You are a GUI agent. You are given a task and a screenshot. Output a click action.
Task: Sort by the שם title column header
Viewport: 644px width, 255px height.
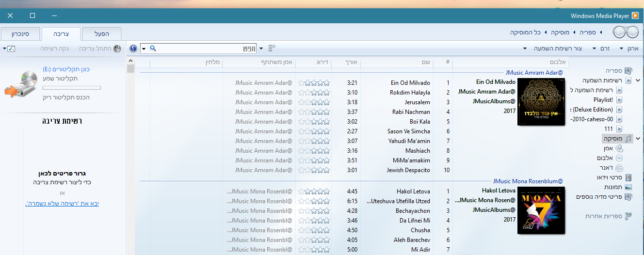pos(397,62)
